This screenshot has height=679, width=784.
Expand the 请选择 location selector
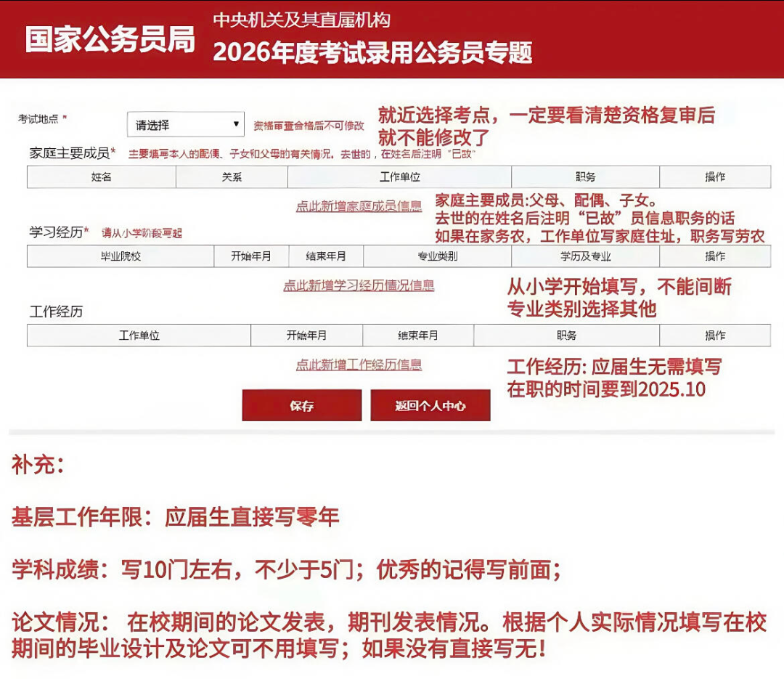click(185, 124)
